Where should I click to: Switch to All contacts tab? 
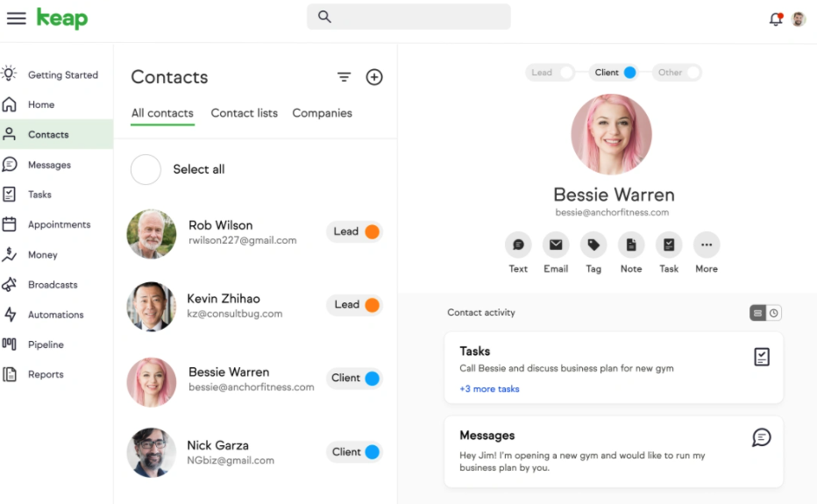point(162,113)
